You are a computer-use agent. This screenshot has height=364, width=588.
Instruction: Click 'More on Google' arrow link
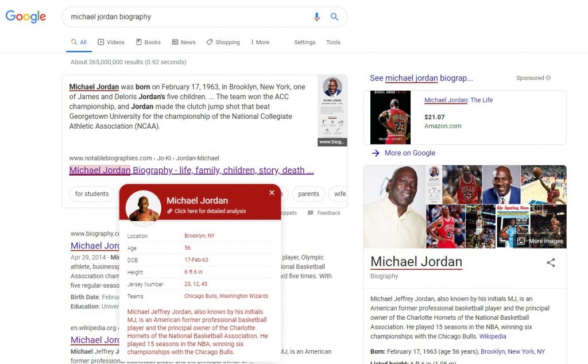click(x=404, y=153)
